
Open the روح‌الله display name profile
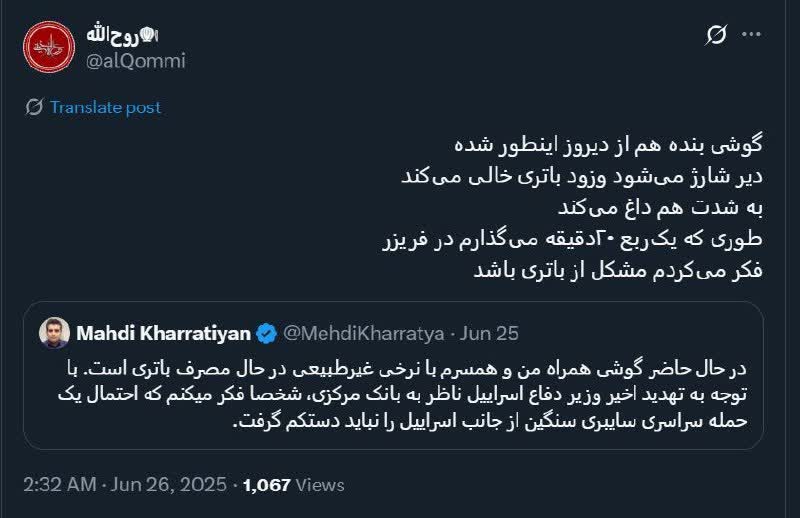point(113,35)
